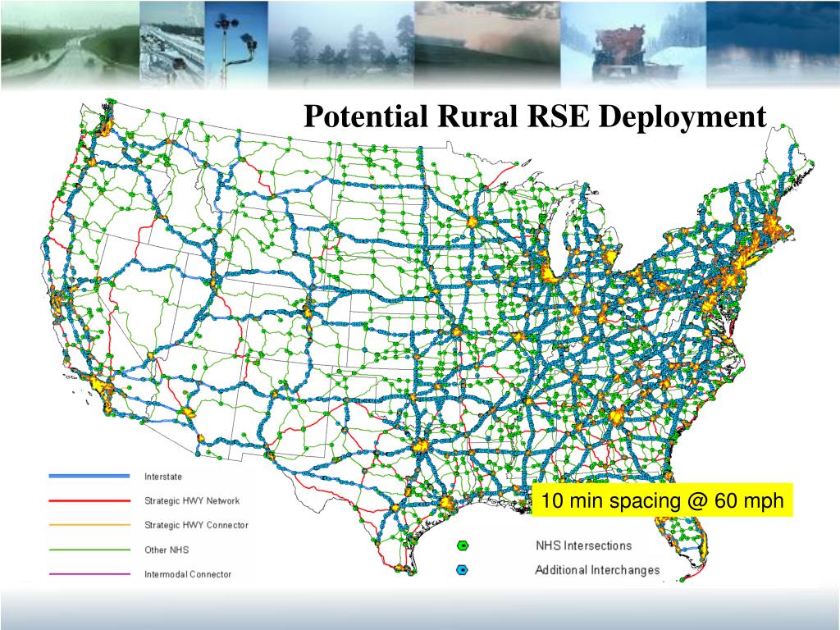Image resolution: width=840 pixels, height=630 pixels.
Task: Select the "Interstate" legend label
Action: pos(163,477)
